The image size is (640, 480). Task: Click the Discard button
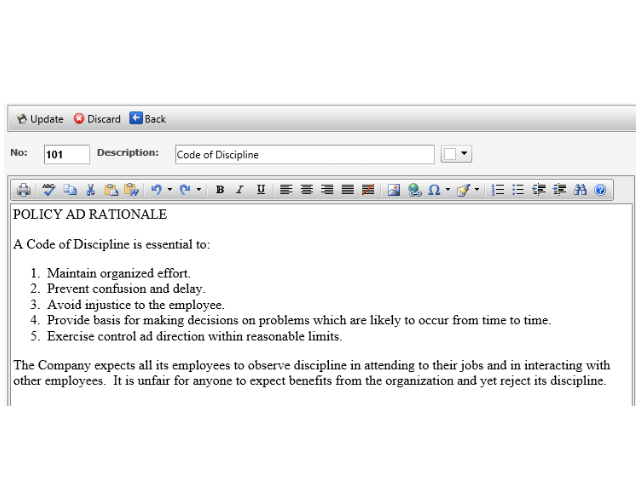(x=97, y=119)
